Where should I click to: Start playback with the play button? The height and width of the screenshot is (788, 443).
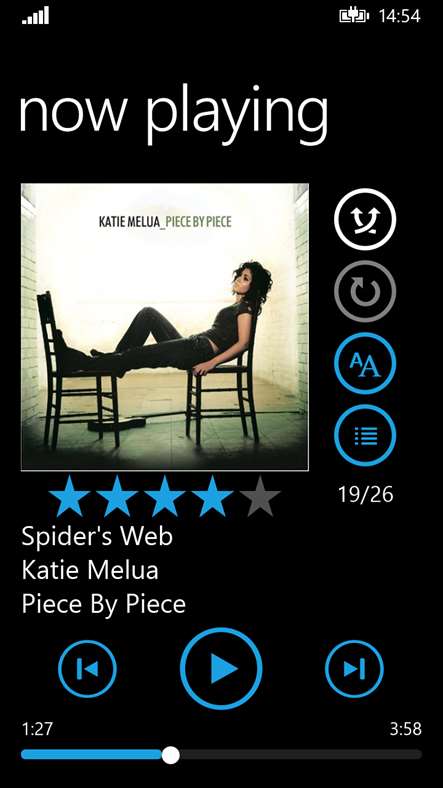click(221, 668)
